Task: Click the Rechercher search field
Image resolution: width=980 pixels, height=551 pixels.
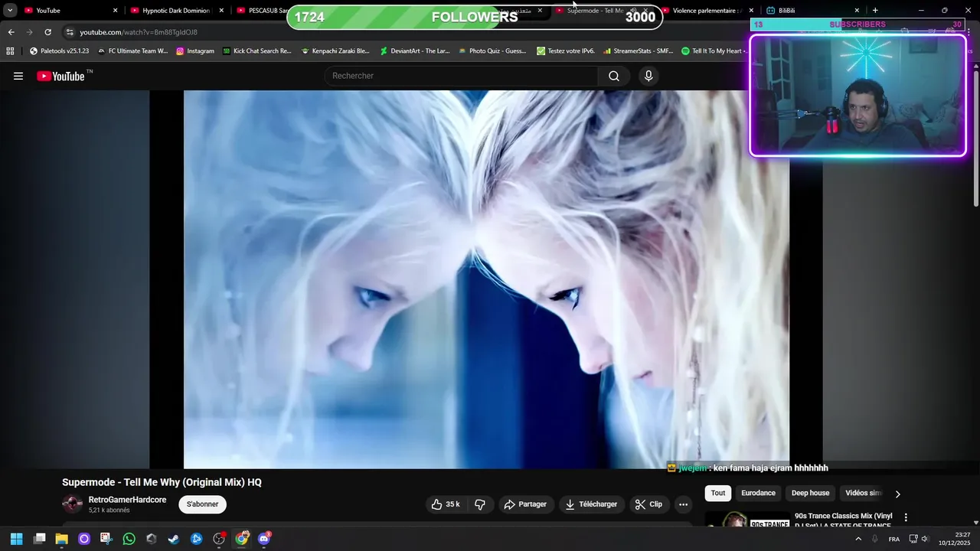Action: (462, 76)
